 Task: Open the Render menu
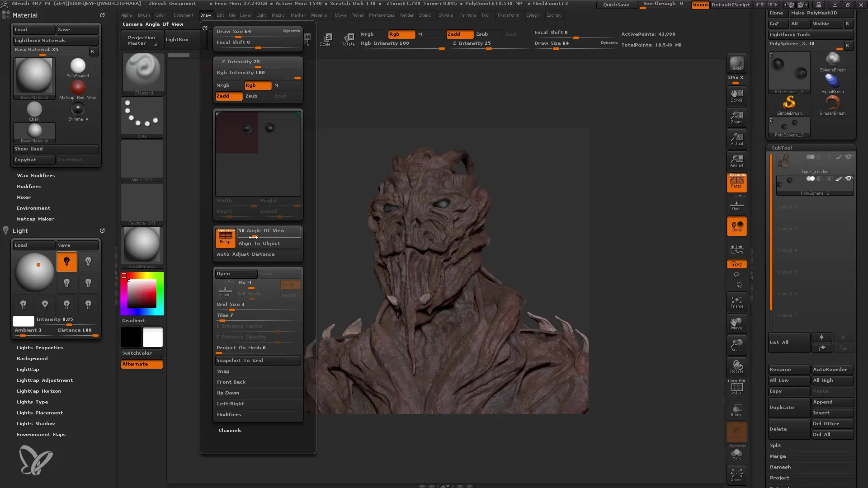pos(407,15)
